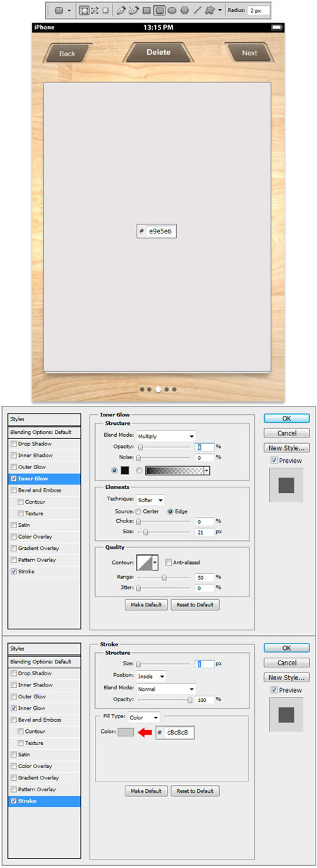
Task: Choose the Ellipse shape tool icon
Action: (172, 11)
